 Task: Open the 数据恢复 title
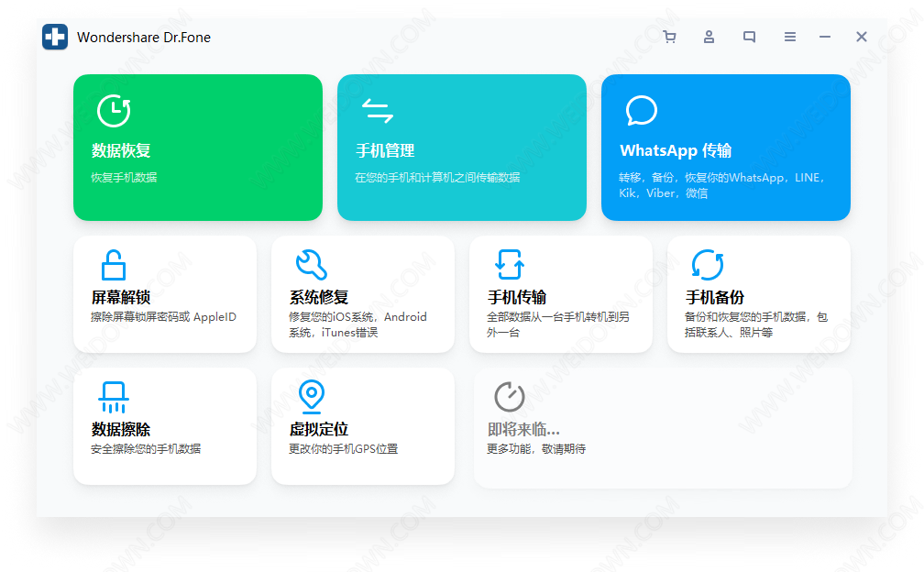pyautogui.click(x=121, y=151)
